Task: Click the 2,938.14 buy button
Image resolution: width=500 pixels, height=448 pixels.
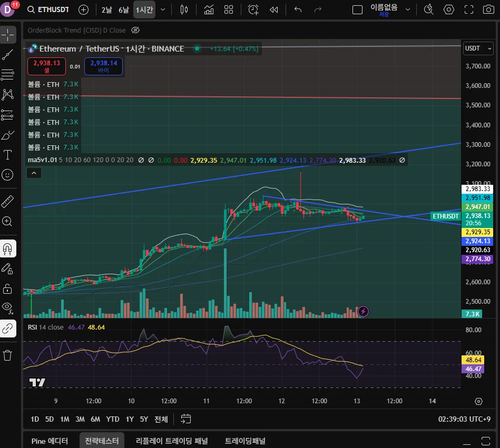Action: point(104,66)
